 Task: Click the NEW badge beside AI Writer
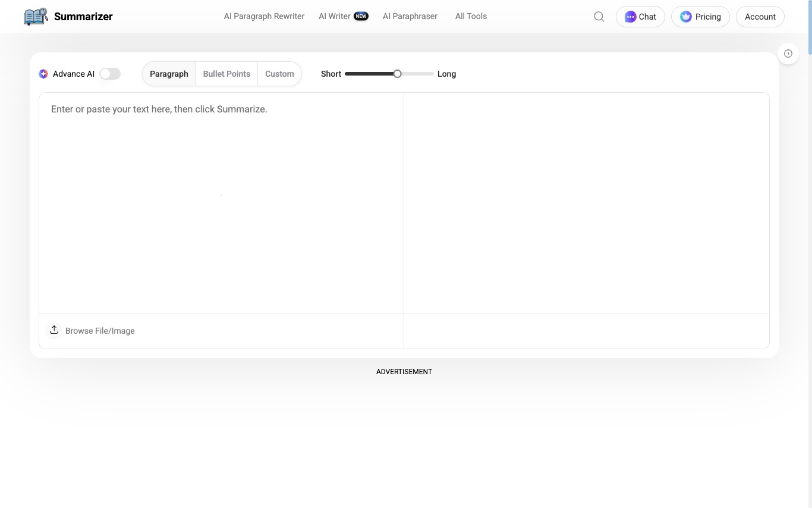[361, 16]
